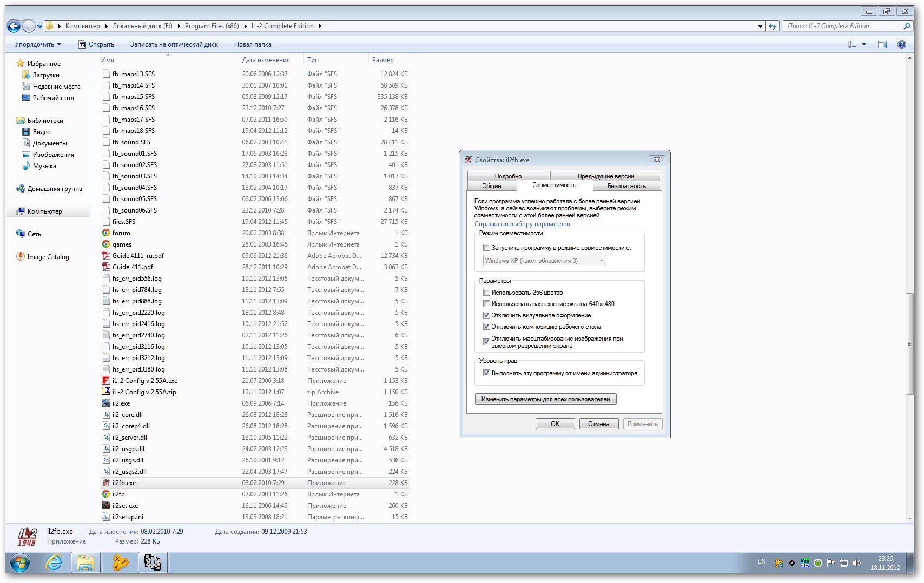Switch to the Подробно tab
The height and width of the screenshot is (583, 924).
(509, 176)
